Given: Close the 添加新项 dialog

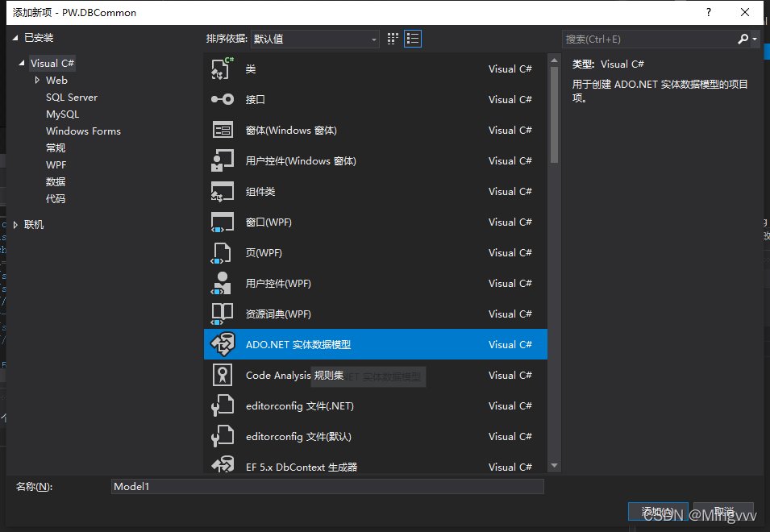Looking at the screenshot, I should coord(744,12).
